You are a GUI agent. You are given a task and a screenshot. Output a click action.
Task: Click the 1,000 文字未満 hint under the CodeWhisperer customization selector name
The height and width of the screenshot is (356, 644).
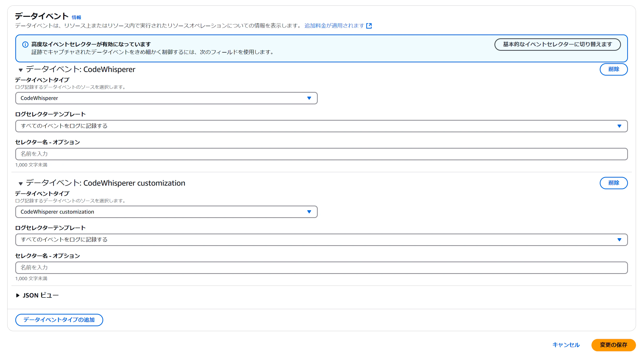coord(31,279)
